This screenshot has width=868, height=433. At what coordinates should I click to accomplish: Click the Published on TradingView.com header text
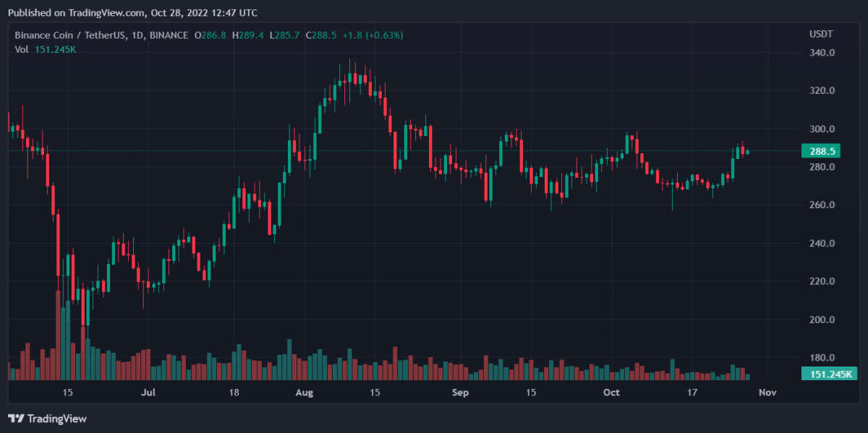tap(132, 13)
